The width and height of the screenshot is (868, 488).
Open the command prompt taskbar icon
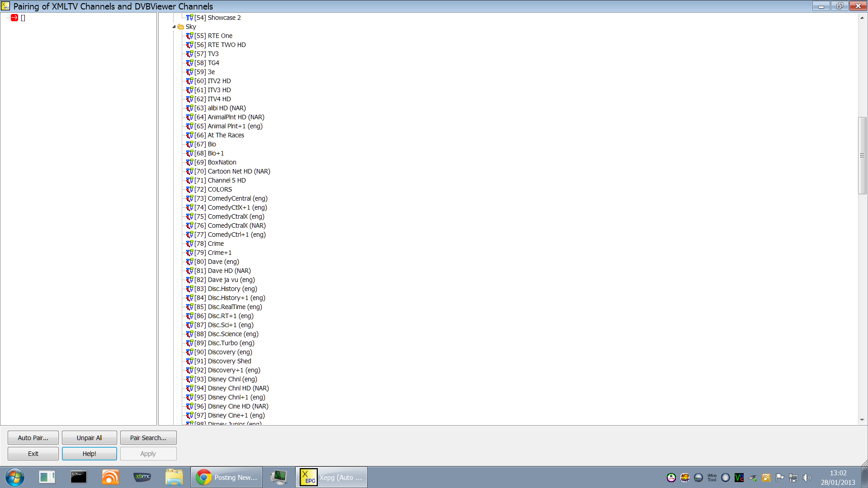click(78, 477)
